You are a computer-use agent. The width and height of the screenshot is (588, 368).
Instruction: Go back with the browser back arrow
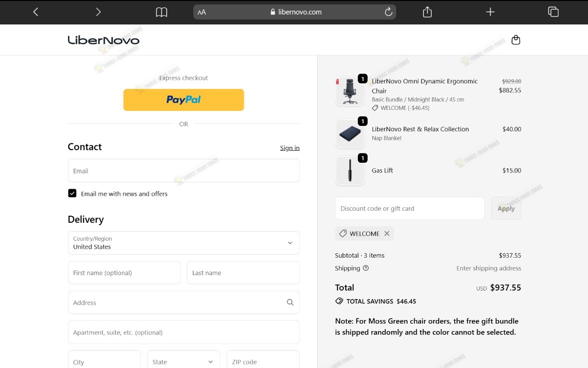35,12
